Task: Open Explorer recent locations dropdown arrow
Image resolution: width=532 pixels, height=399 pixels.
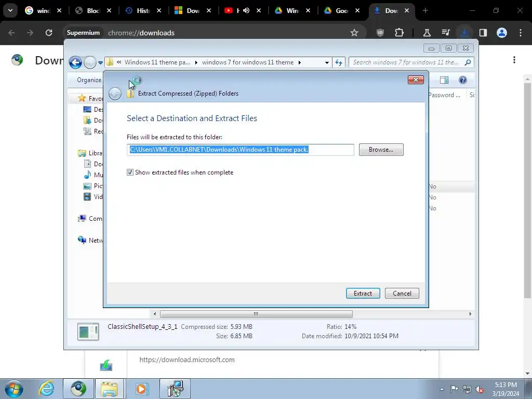Action: (100, 63)
